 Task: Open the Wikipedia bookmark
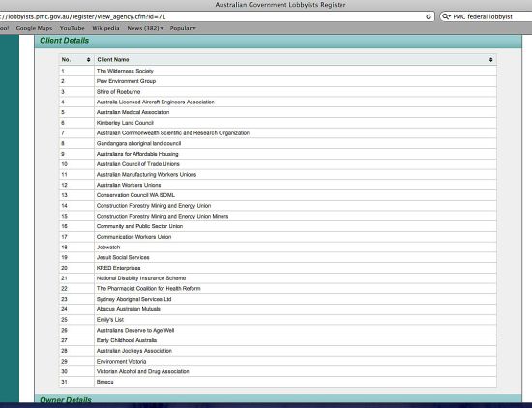pyautogui.click(x=105, y=28)
